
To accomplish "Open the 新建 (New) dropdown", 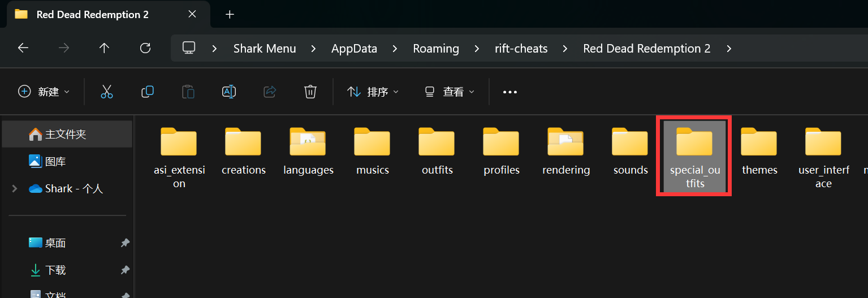I will [x=44, y=92].
